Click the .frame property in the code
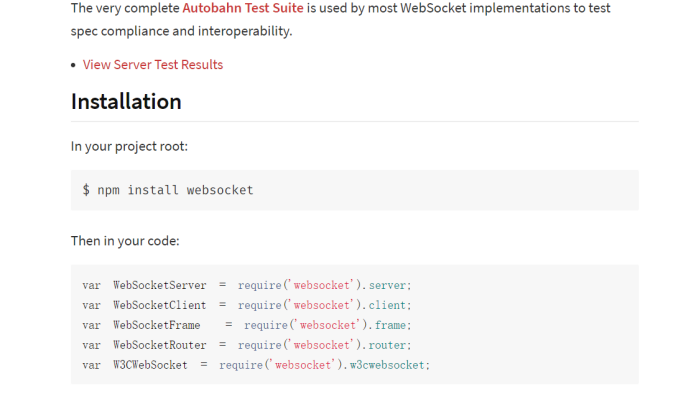This screenshot has height=406, width=692. [391, 325]
